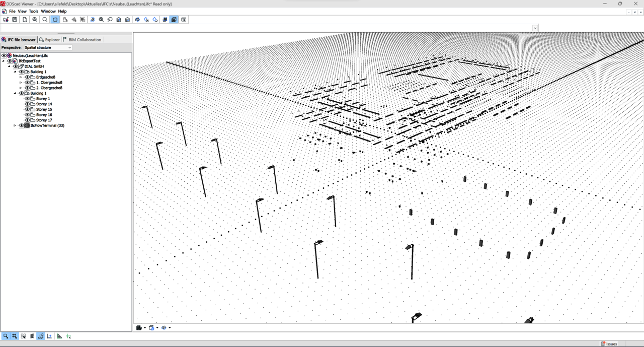Screen dimensions: 644x347
Task: Click the Save floppy disk icon
Action: [15, 20]
